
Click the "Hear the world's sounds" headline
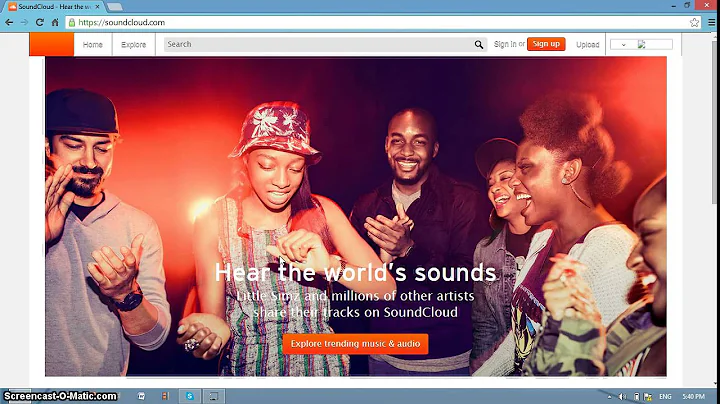[355, 272]
